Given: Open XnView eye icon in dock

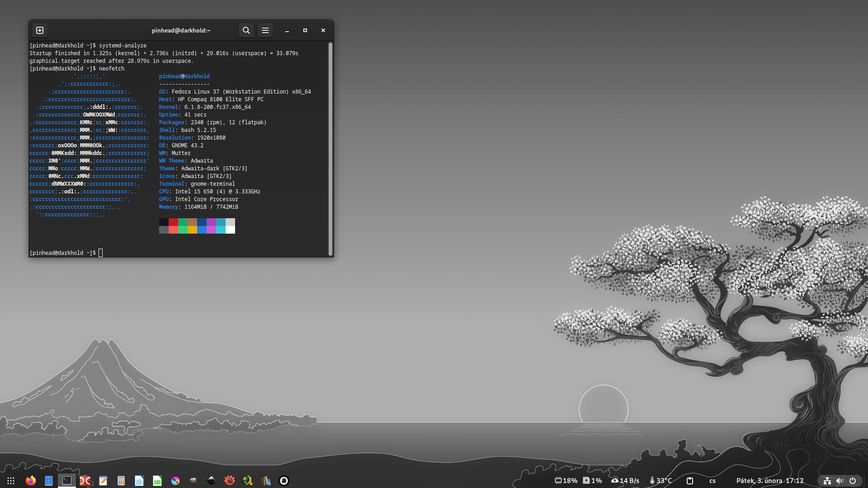Looking at the screenshot, I should tap(230, 481).
